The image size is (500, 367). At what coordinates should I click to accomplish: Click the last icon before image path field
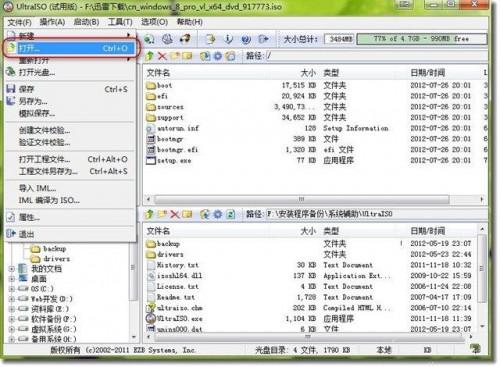230,56
